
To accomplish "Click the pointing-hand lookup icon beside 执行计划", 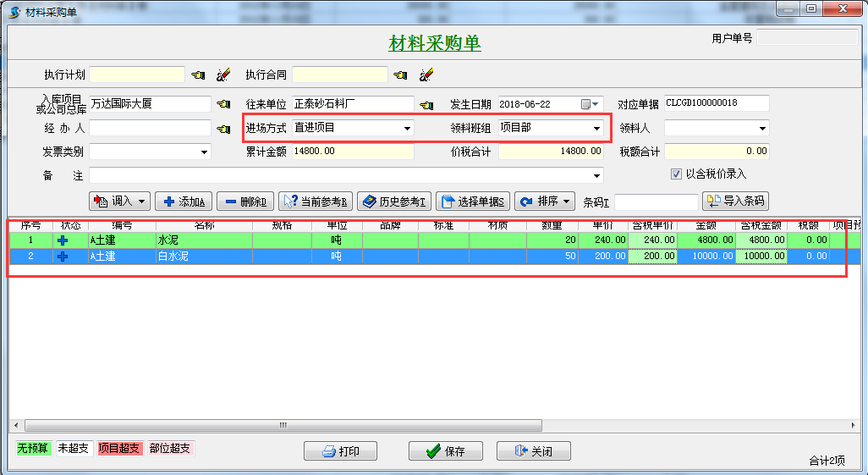I will click(198, 75).
